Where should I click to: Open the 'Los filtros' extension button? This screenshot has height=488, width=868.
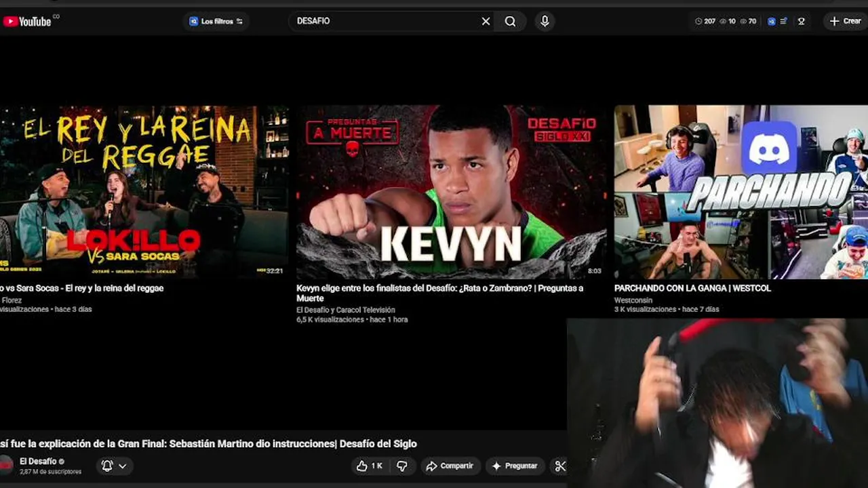[216, 21]
